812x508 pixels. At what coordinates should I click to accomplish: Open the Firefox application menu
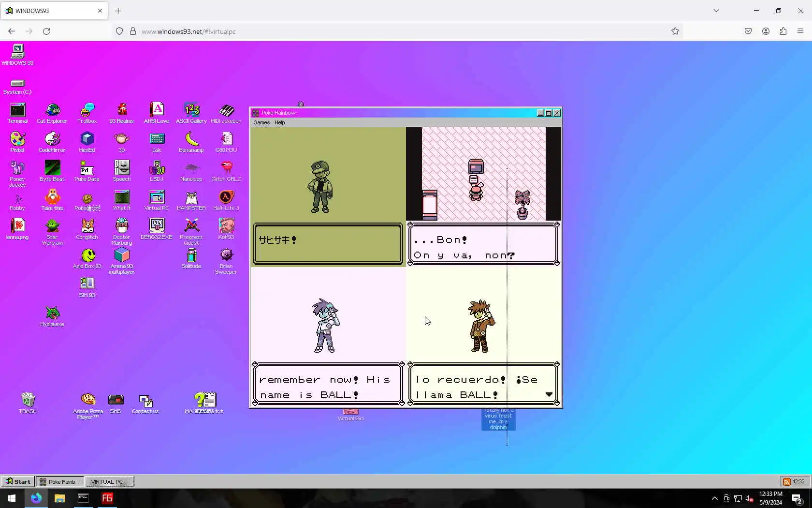click(800, 31)
